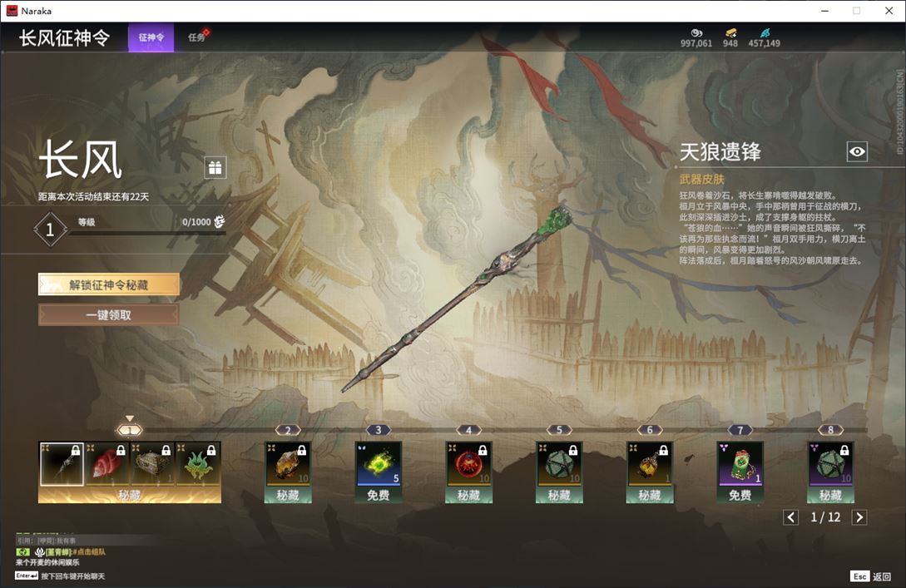Click level marker 3 on the track

[379, 430]
